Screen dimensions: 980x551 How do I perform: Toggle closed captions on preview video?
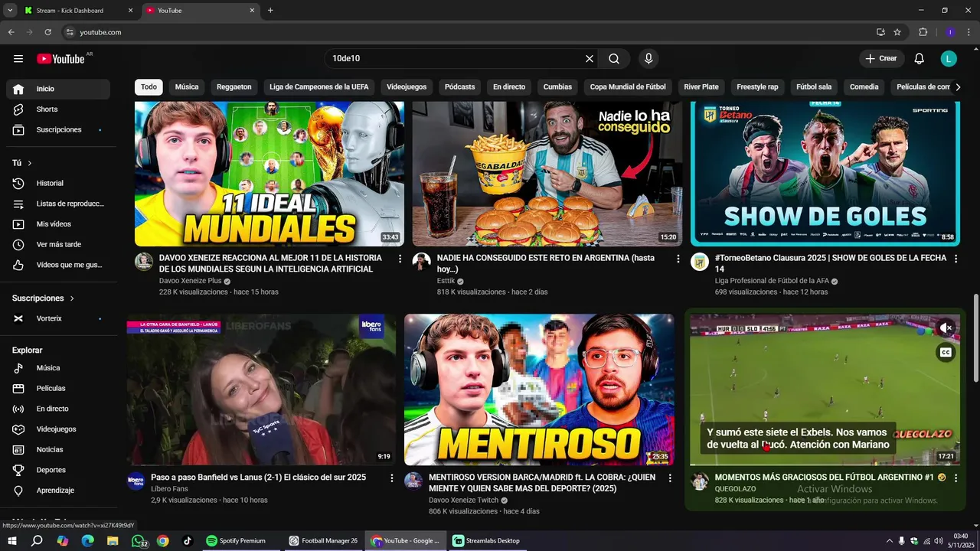[946, 353]
